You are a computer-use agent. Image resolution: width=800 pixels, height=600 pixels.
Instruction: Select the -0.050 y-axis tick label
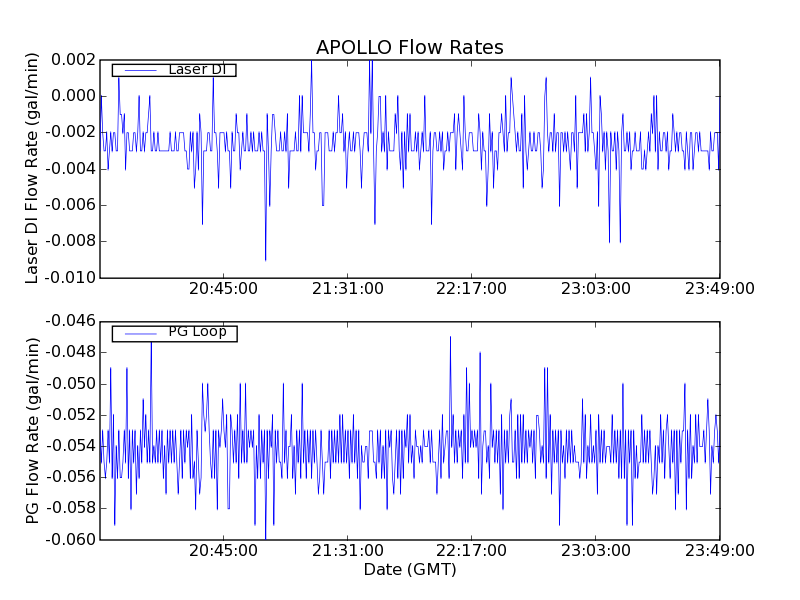[x=70, y=384]
